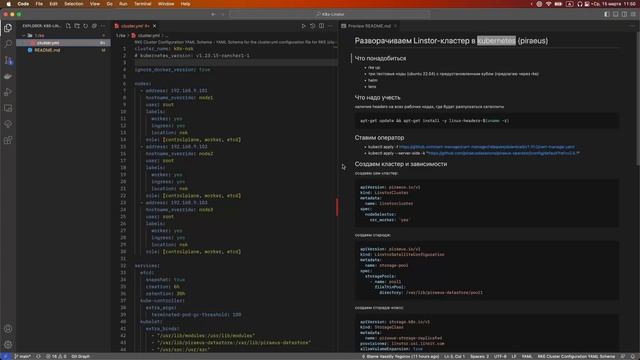This screenshot has height=360, width=640.
Task: Open errors and warnings count in status bar
Action: 56,357
